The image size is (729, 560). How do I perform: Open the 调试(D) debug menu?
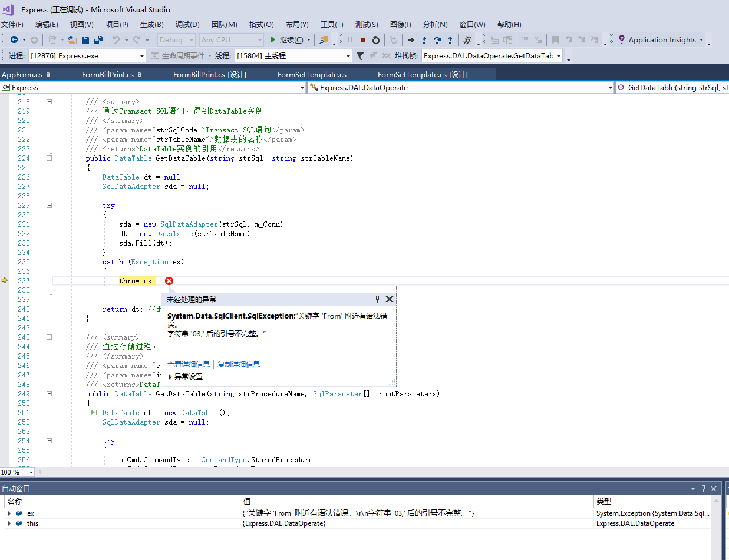click(x=187, y=25)
